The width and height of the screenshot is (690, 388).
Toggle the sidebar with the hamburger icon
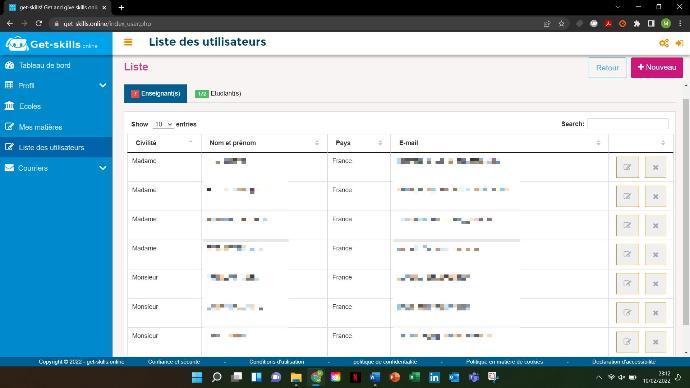(x=128, y=42)
